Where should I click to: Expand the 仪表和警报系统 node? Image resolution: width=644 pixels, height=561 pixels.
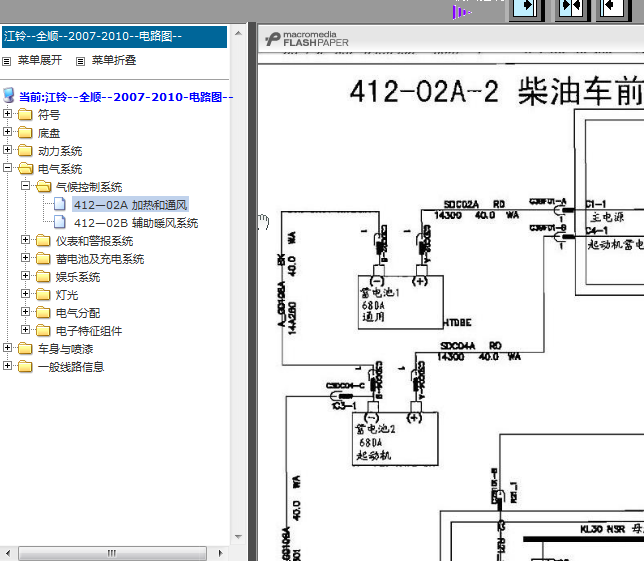(x=25, y=239)
